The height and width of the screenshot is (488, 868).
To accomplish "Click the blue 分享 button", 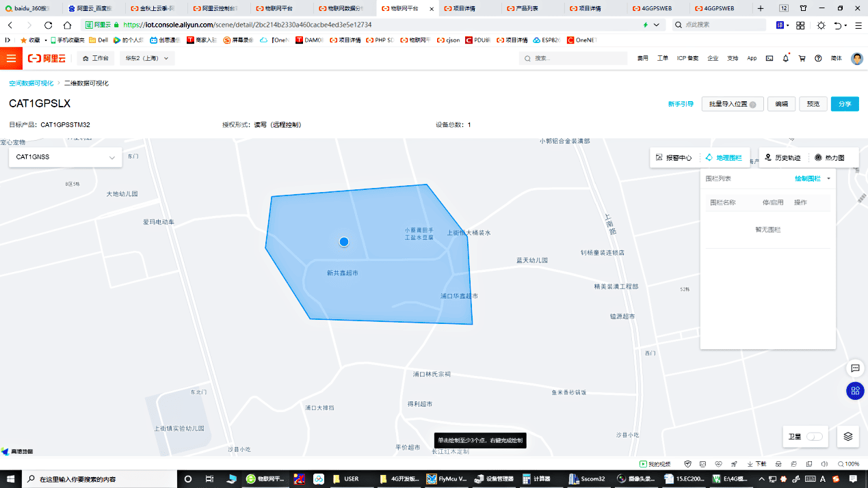I will [845, 104].
